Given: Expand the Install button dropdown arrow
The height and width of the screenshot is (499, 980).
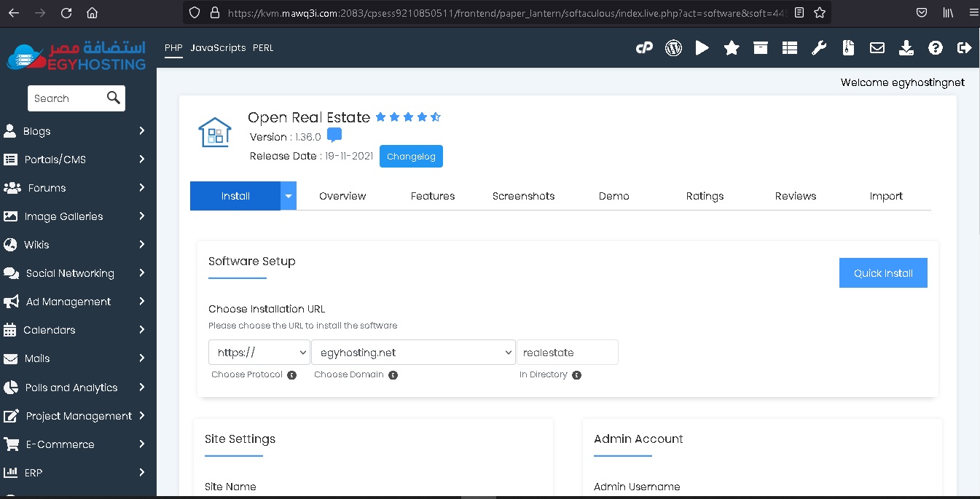Looking at the screenshot, I should [x=289, y=196].
